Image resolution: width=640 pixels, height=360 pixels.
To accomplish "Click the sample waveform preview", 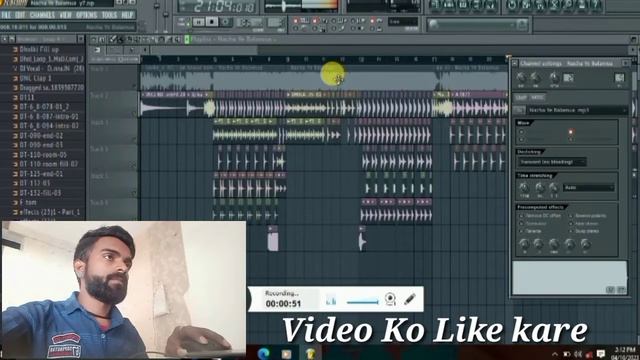I will click(x=569, y=278).
